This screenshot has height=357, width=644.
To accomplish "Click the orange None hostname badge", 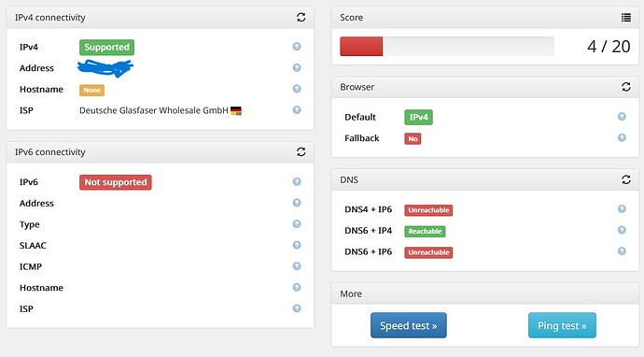I will 92,90.
